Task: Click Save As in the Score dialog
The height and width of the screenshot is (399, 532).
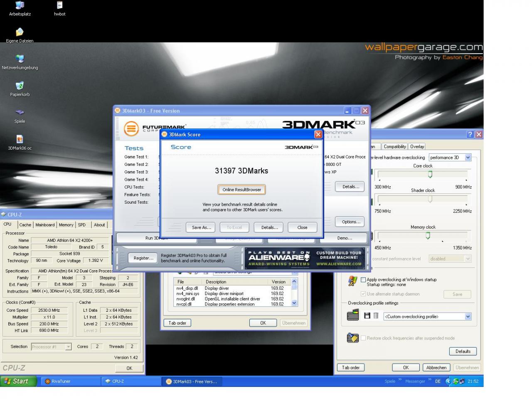Action: [x=202, y=227]
